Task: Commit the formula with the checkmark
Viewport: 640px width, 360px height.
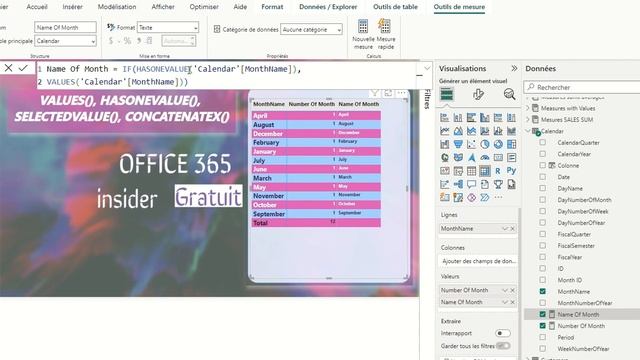Action: (x=23, y=68)
